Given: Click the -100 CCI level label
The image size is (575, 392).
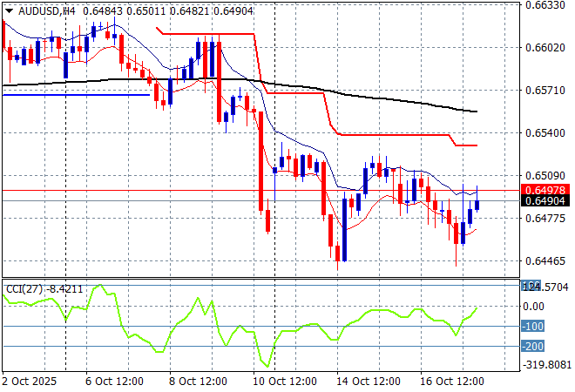Looking at the screenshot, I should click(533, 327).
